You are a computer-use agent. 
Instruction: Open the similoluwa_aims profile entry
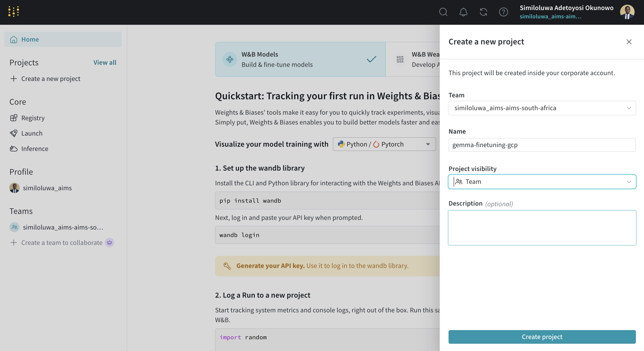pos(47,188)
